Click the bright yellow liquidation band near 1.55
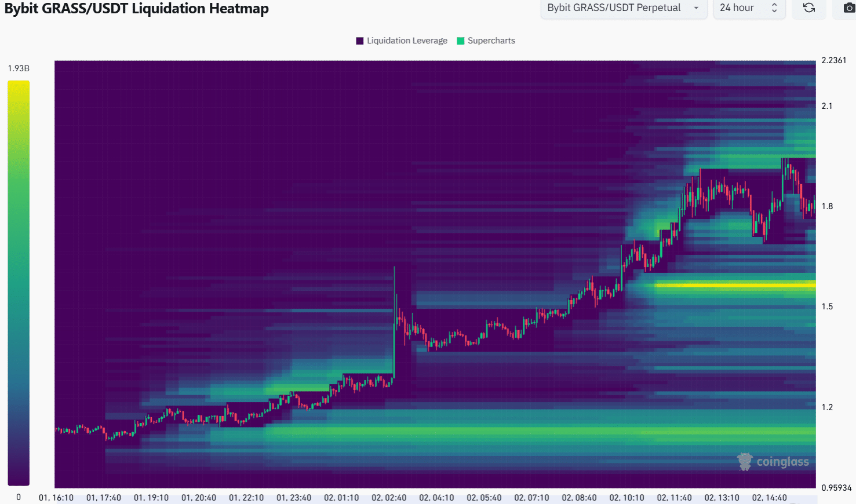Viewport: 856px width, 504px height. [735, 285]
